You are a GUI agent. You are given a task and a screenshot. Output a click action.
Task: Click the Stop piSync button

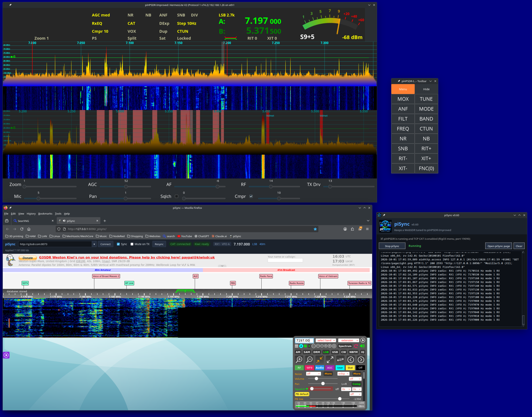[x=392, y=246]
